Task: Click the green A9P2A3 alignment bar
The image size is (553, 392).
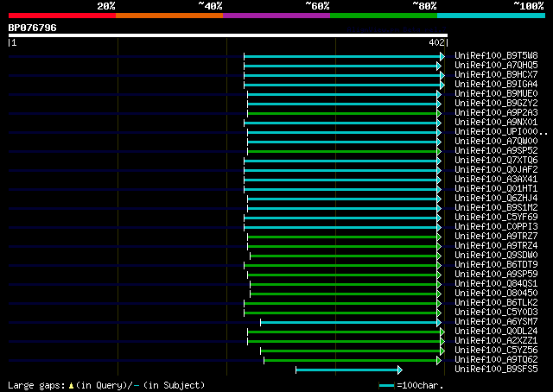Action: [346, 113]
